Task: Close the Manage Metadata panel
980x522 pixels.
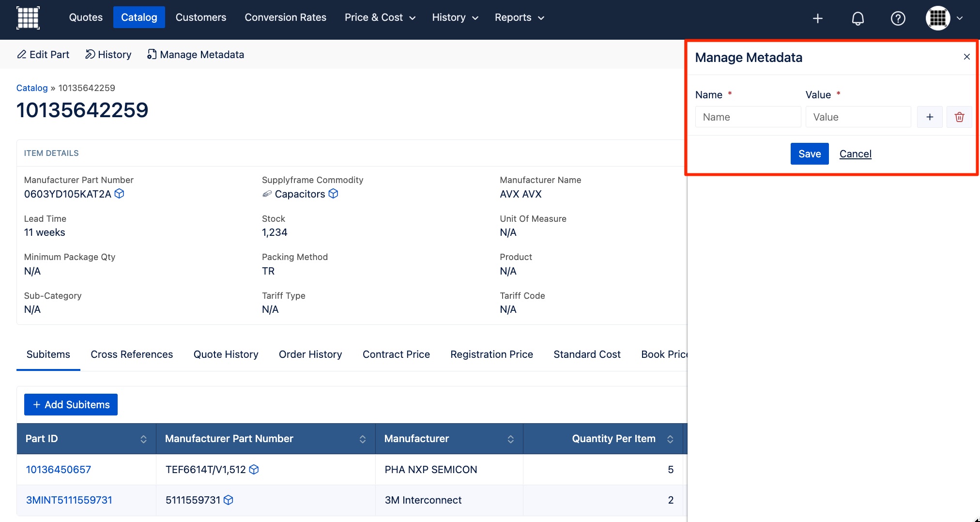Action: coord(967,57)
